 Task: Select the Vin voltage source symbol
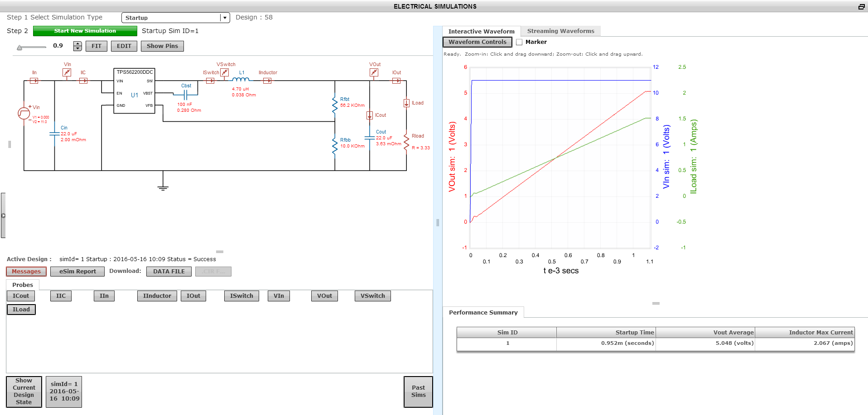point(24,113)
